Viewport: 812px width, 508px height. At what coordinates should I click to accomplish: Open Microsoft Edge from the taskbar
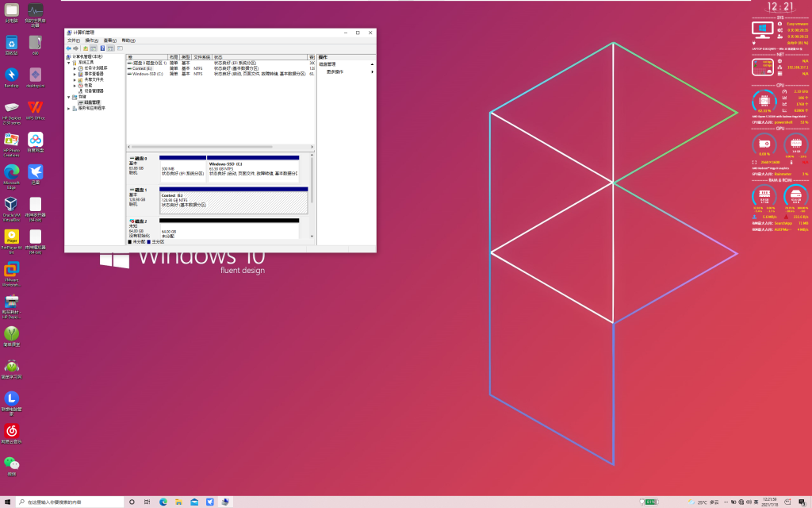click(x=163, y=502)
